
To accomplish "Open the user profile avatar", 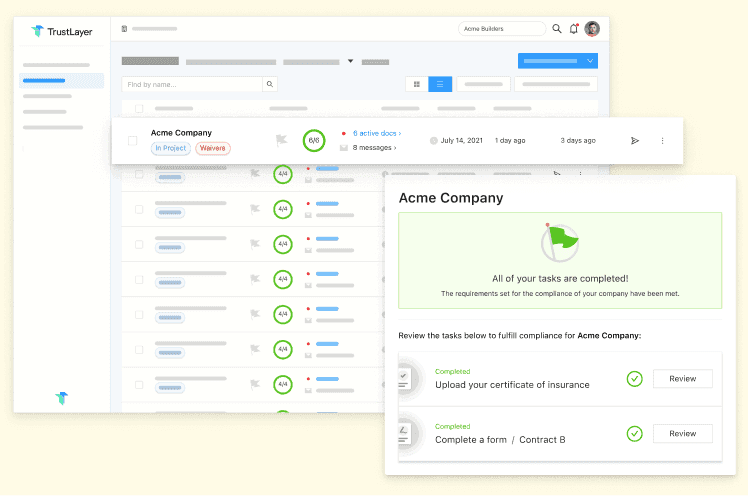I will point(592,29).
